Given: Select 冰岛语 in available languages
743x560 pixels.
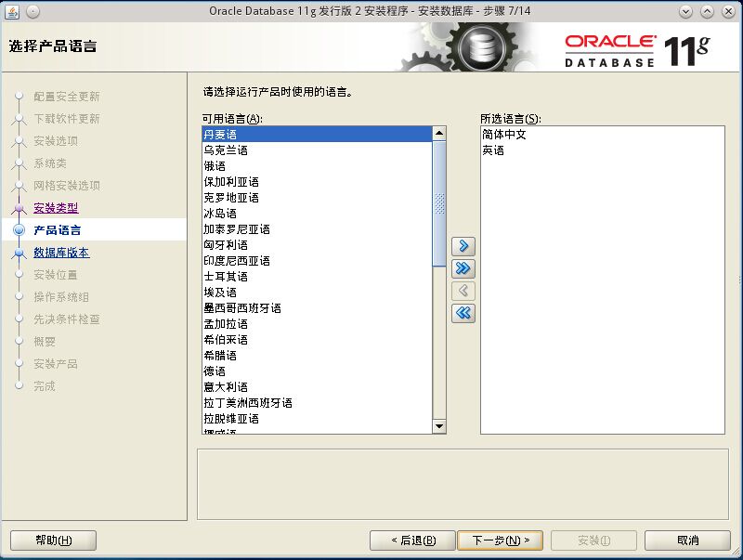Looking at the screenshot, I should click(317, 214).
